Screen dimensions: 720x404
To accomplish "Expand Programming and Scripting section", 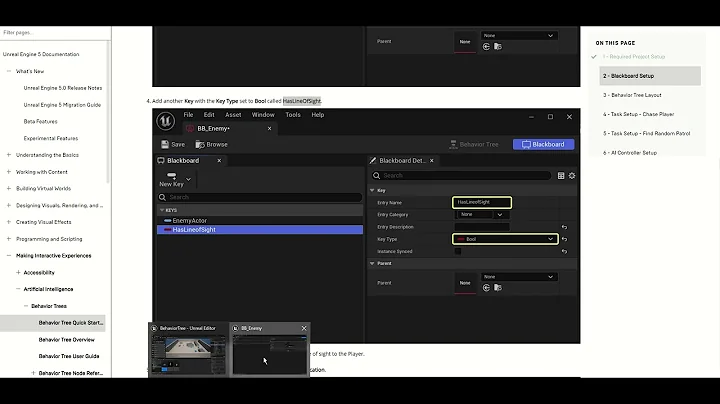I will (9, 239).
